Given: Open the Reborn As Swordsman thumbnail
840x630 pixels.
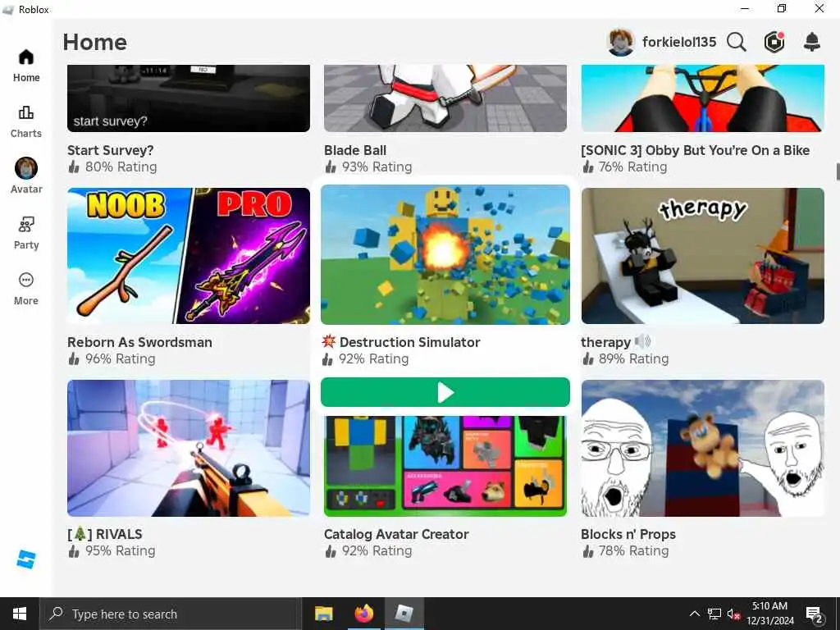Looking at the screenshot, I should tap(189, 256).
